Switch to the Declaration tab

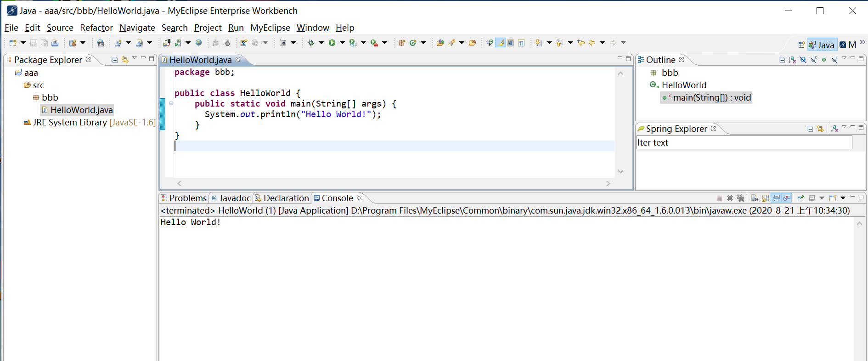[x=282, y=198]
